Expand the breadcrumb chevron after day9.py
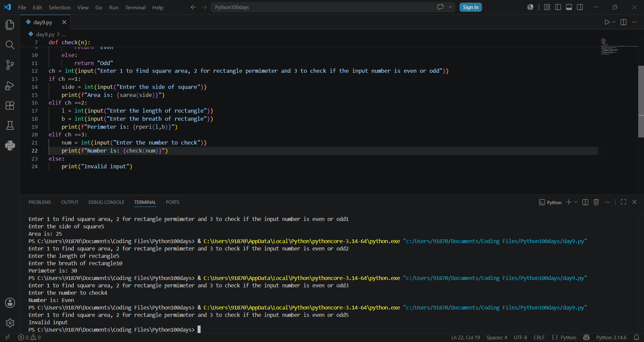 coord(58,34)
